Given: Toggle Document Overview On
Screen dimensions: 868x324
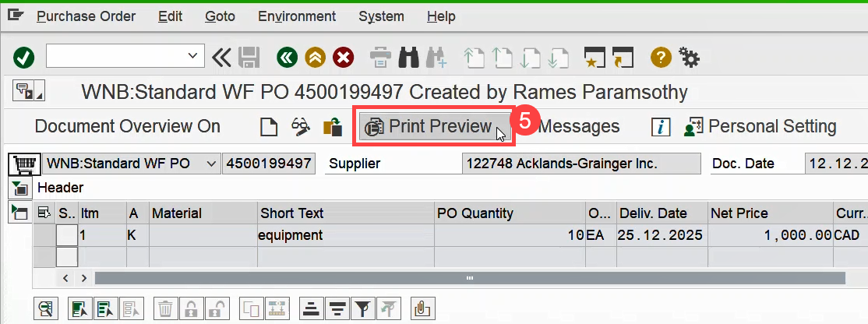Looking at the screenshot, I should 127,126.
